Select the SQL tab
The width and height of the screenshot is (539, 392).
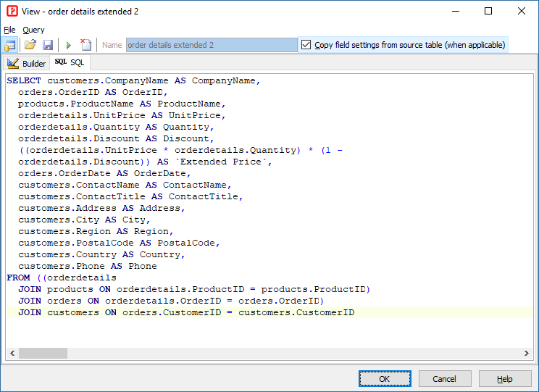(x=70, y=63)
